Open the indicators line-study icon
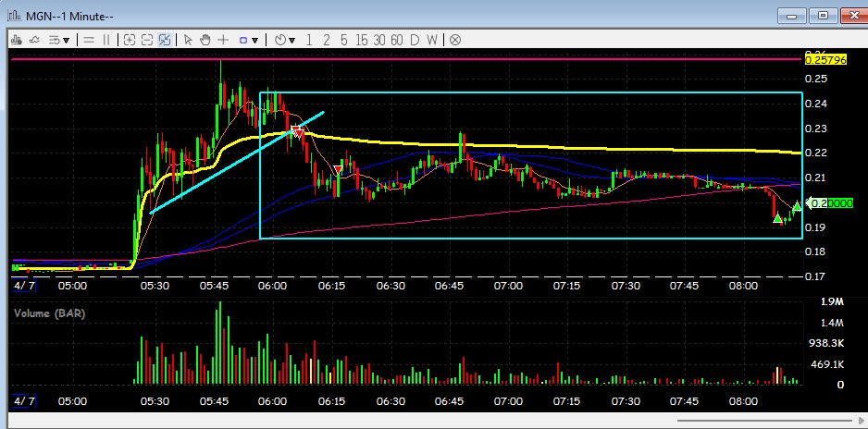The width and height of the screenshot is (868, 429). [34, 40]
